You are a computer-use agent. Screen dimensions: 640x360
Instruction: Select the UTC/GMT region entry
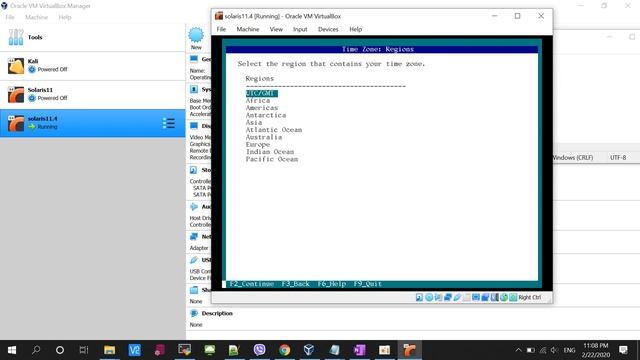click(262, 93)
